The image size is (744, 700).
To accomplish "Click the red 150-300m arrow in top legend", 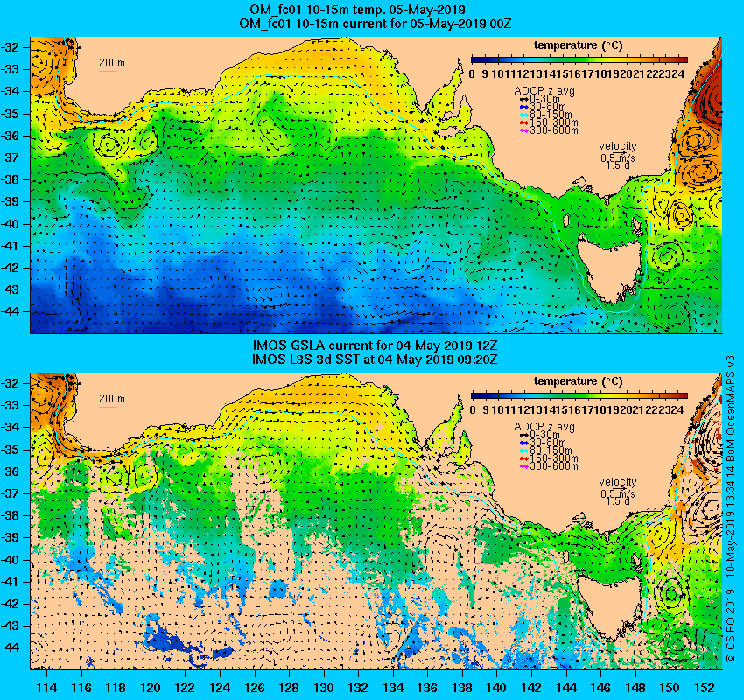I will point(523,122).
